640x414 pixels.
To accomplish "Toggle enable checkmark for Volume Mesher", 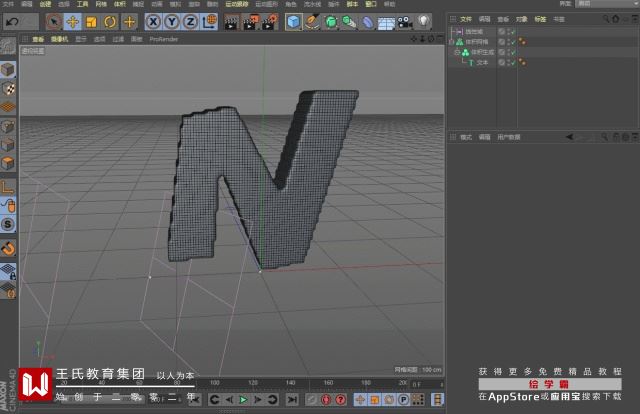I will [x=513, y=42].
